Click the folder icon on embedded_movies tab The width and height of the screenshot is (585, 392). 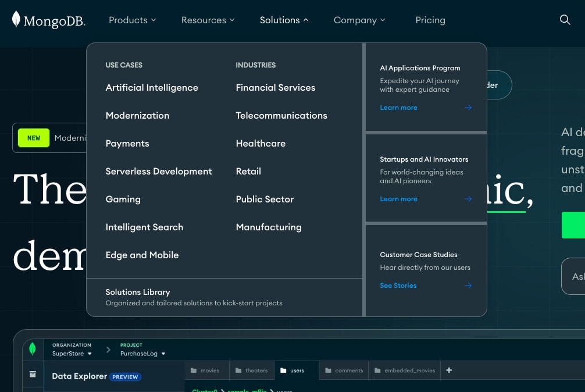(x=377, y=370)
